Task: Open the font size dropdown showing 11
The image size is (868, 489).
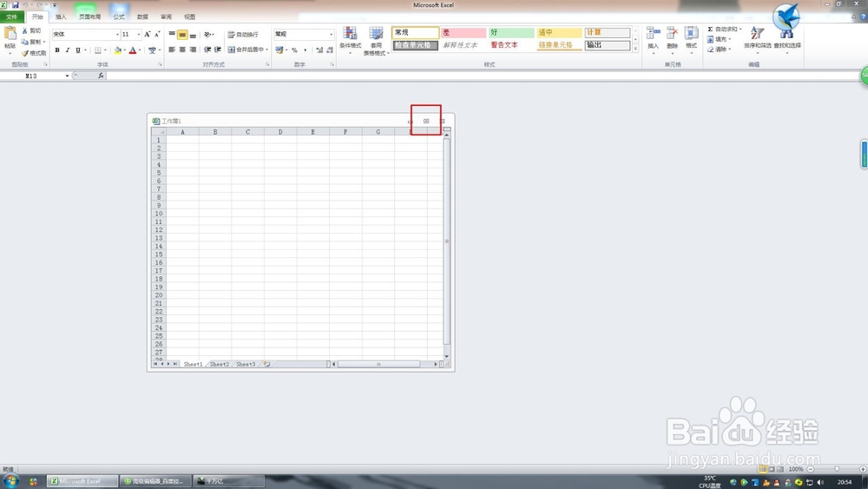Action: [x=138, y=35]
